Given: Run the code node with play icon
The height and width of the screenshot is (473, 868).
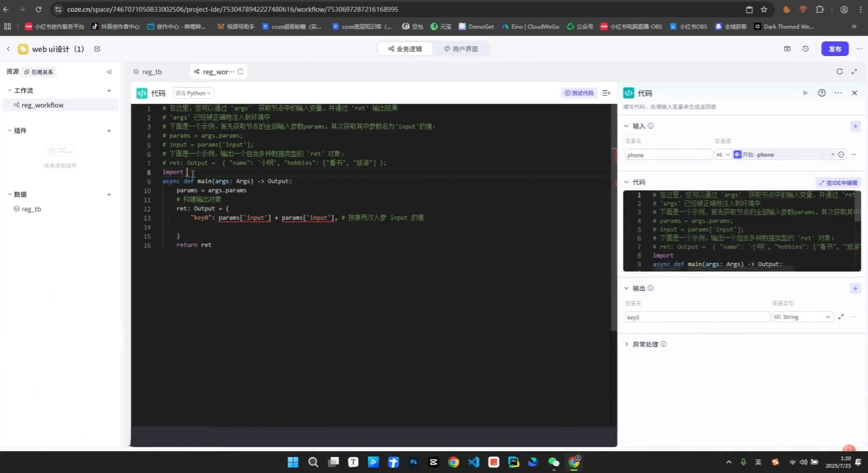Looking at the screenshot, I should click(x=805, y=93).
